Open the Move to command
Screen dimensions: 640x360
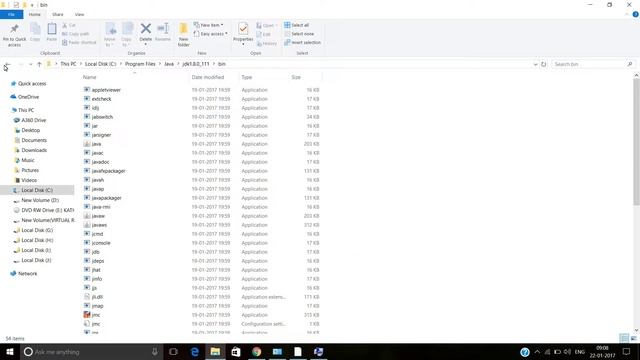(110, 34)
